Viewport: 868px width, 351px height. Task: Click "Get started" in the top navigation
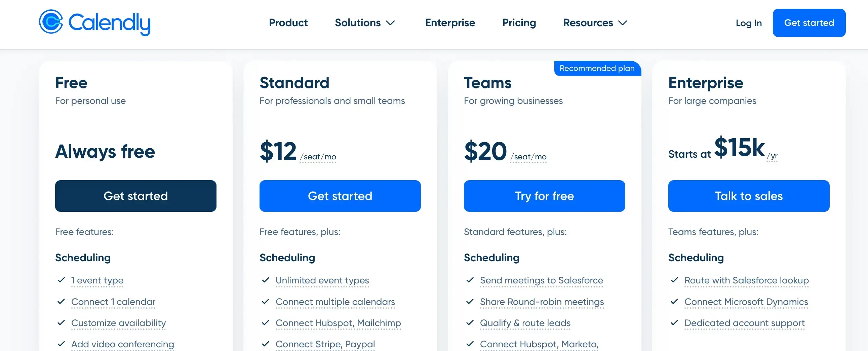[x=809, y=23]
